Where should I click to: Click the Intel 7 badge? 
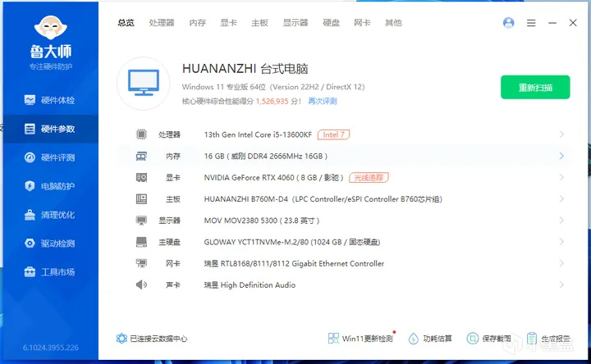point(333,134)
